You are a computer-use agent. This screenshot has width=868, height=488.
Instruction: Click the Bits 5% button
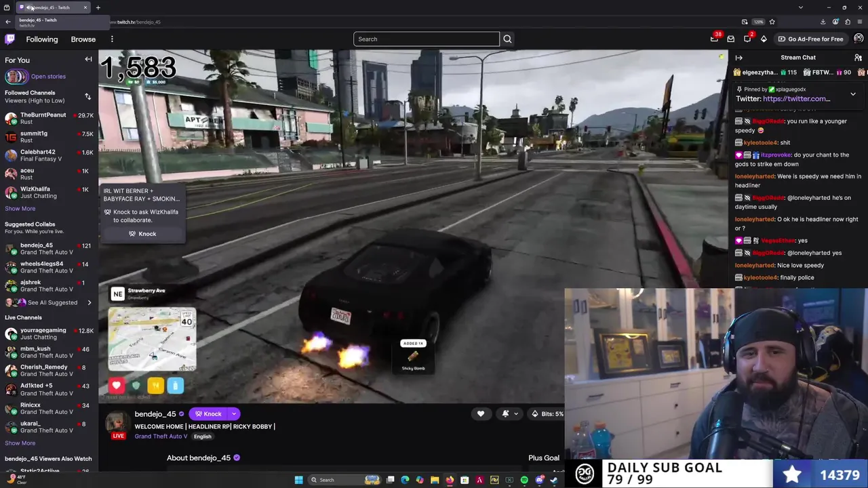547,413
